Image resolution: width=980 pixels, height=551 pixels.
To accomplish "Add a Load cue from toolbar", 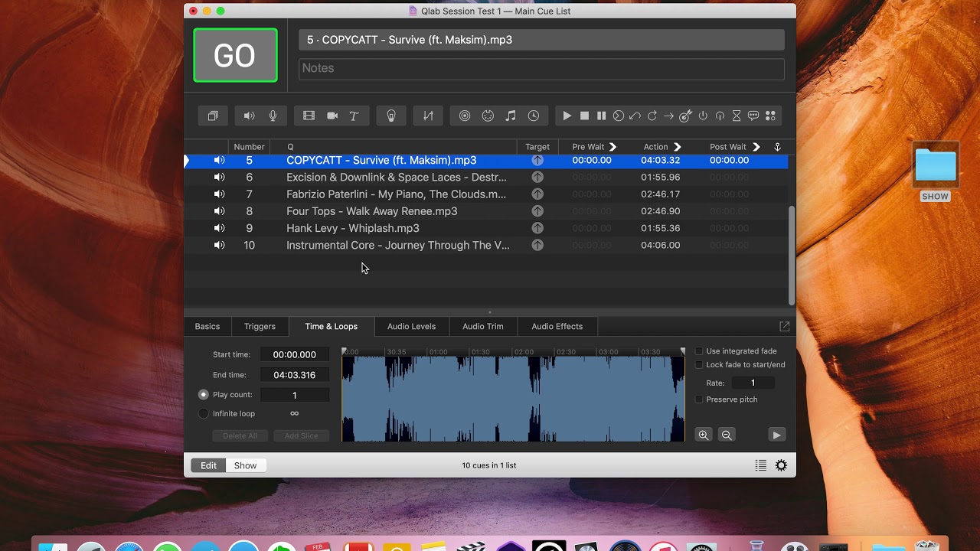I will [x=618, y=116].
